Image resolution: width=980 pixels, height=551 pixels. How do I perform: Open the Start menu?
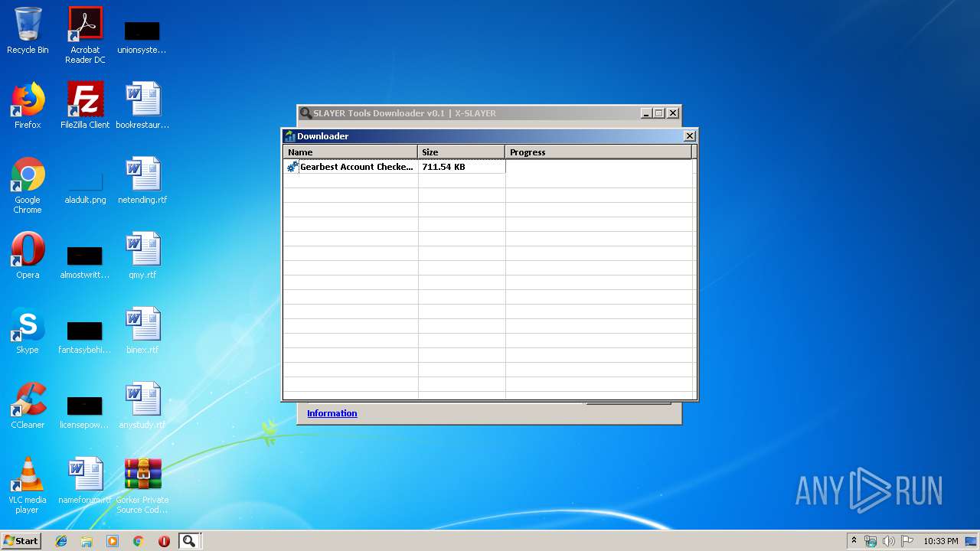click(x=21, y=541)
